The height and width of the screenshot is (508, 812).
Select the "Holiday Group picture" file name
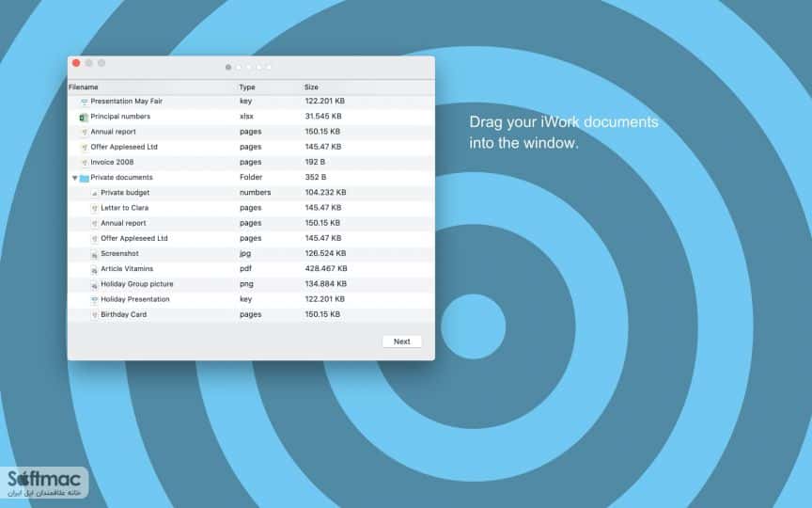point(136,284)
